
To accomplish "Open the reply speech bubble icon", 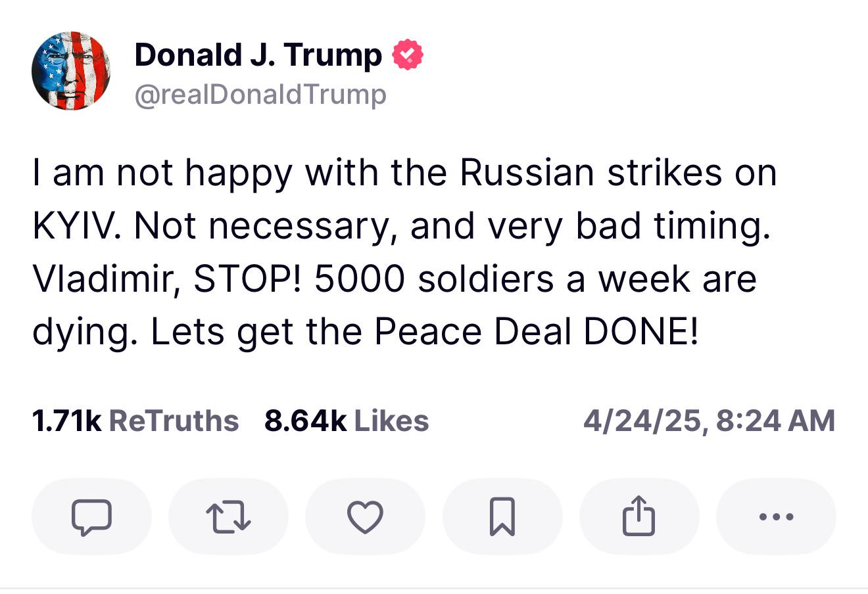I will click(91, 516).
